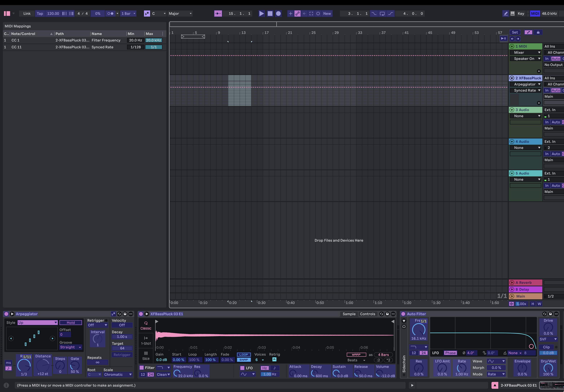564x392 pixels.
Task: Save the Simpler preset with disk icon
Action: pos(387,314)
